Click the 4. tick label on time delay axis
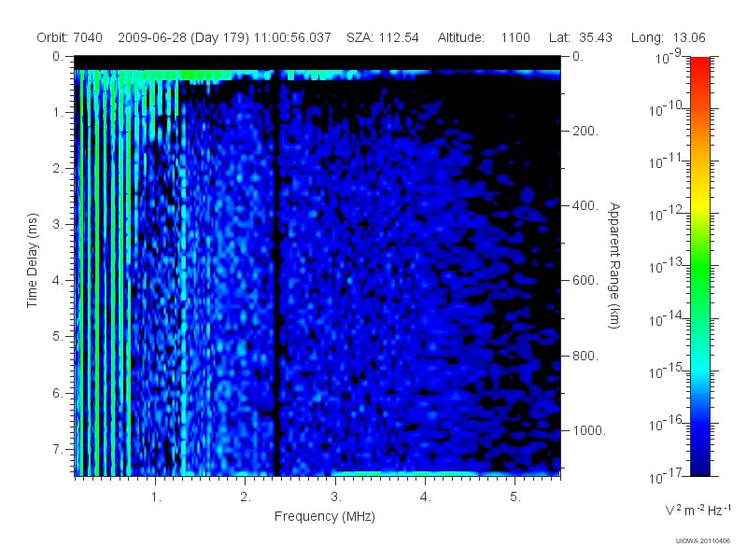 pyautogui.click(x=58, y=281)
